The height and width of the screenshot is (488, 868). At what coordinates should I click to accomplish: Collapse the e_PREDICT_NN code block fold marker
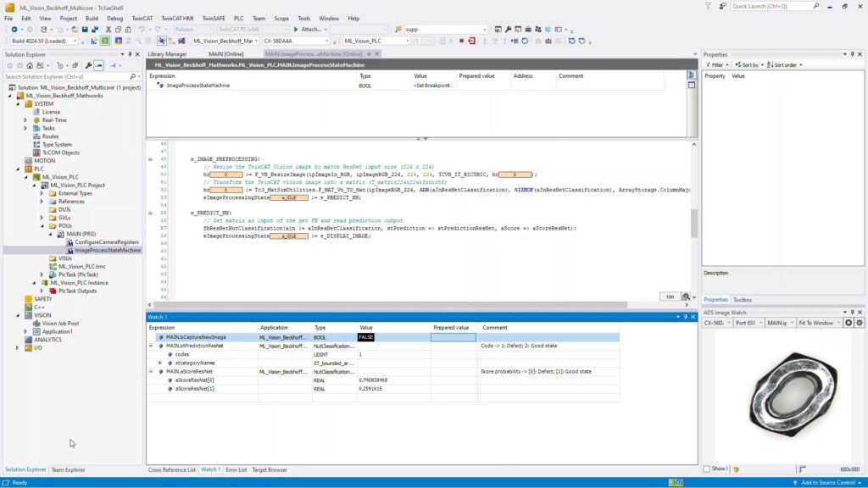(x=150, y=212)
